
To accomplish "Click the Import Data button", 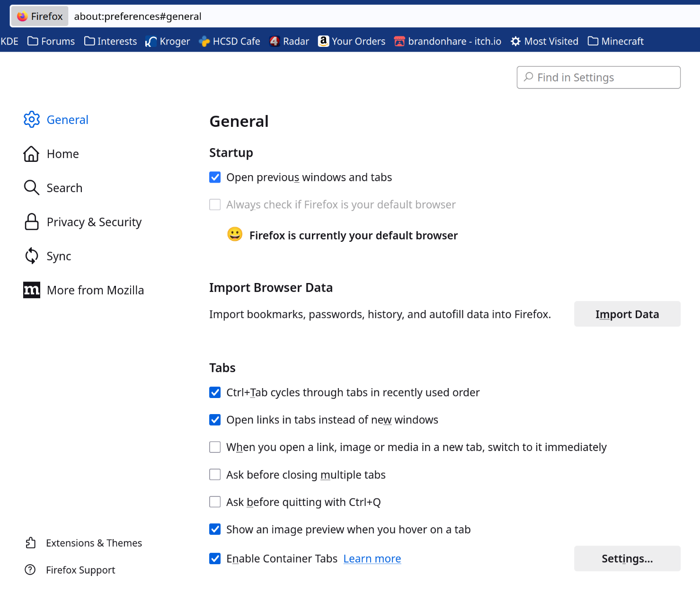I will (627, 314).
